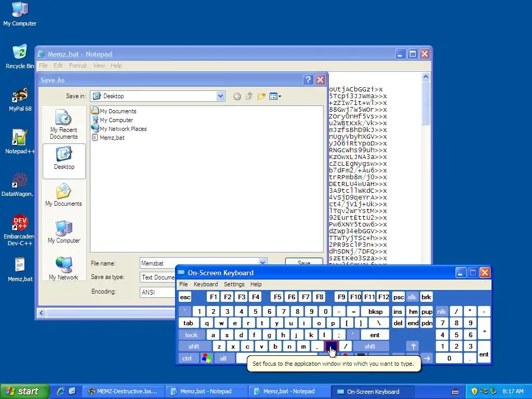The height and width of the screenshot is (399, 532).
Task: Click the tab key on On-Screen Keyboard
Action: pyautogui.click(x=188, y=323)
